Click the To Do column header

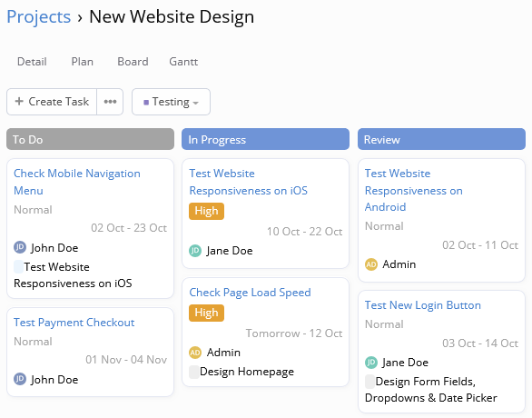click(x=90, y=139)
